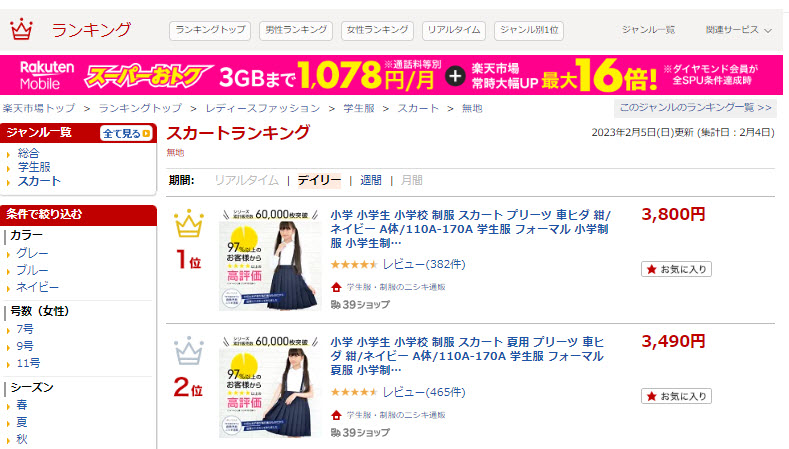Open the 39ショップ badge on first item

(x=360, y=305)
